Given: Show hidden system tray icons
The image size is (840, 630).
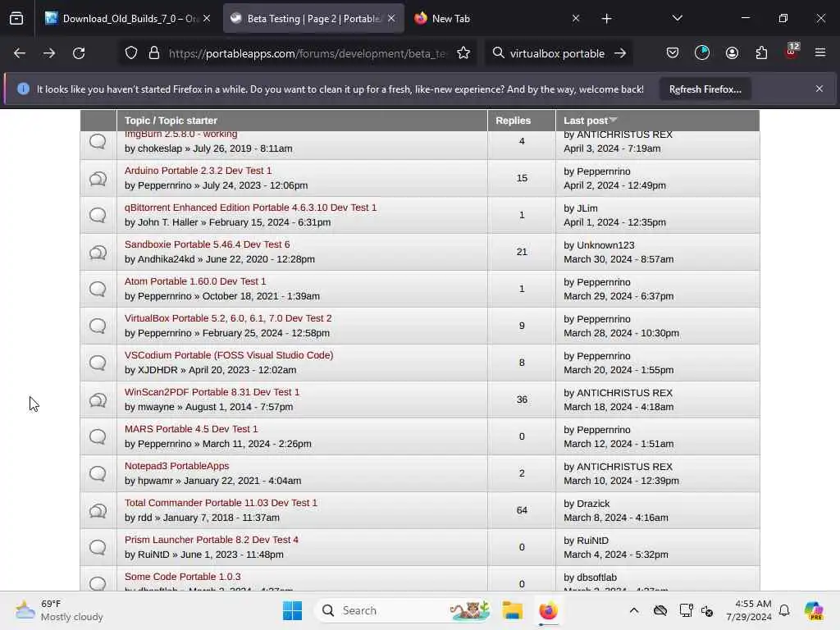Looking at the screenshot, I should (x=634, y=610).
